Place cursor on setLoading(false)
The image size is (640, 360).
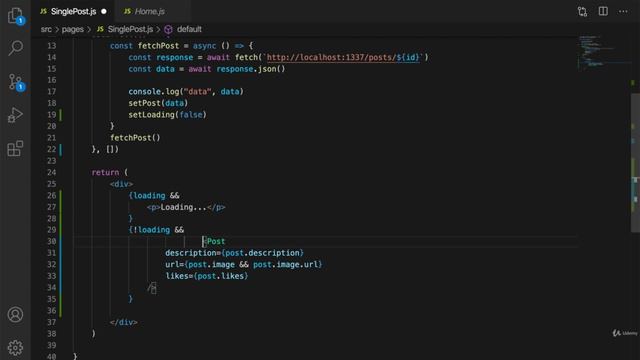click(x=167, y=115)
